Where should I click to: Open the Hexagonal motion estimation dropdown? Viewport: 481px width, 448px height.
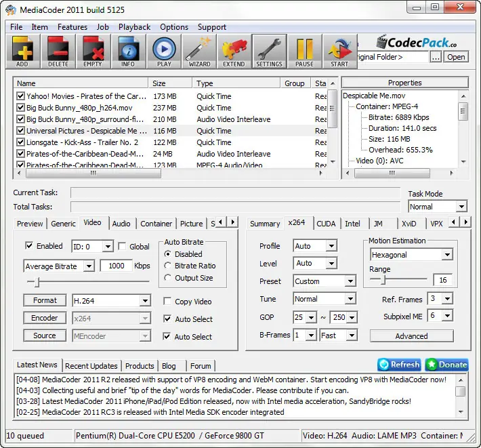pyautogui.click(x=411, y=255)
